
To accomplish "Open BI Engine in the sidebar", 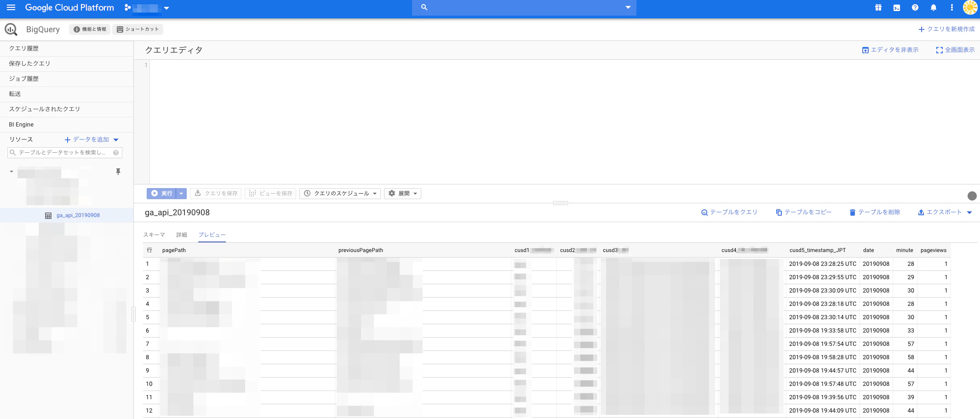I will (x=67, y=125).
